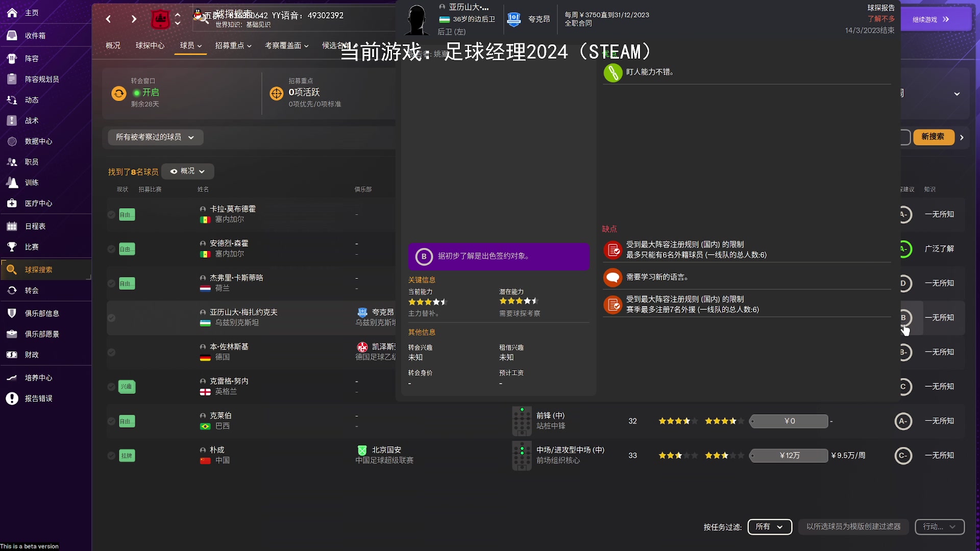The height and width of the screenshot is (551, 980).
Task: Expand the 所有被考察过的球员 filter dropdown
Action: tap(155, 137)
